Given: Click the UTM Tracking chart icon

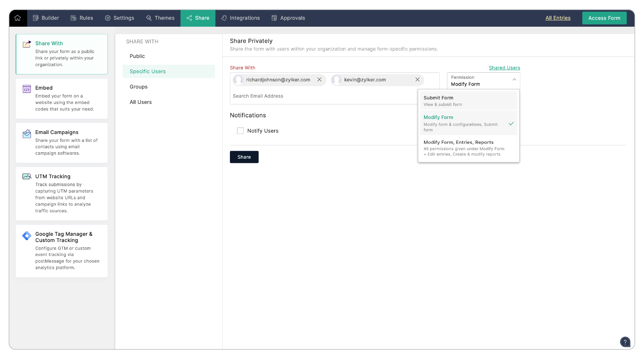Looking at the screenshot, I should (x=26, y=176).
